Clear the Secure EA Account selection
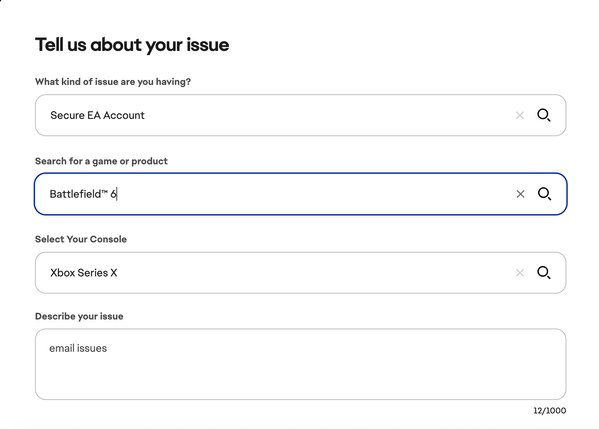Viewport: 599px width, 429px height. click(x=520, y=115)
